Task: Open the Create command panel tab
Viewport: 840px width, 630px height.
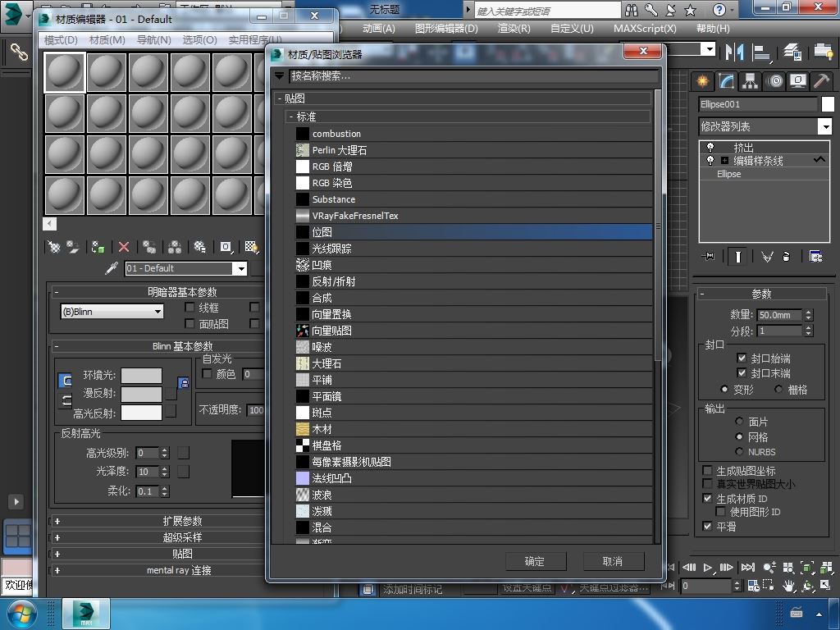Action: 702,81
